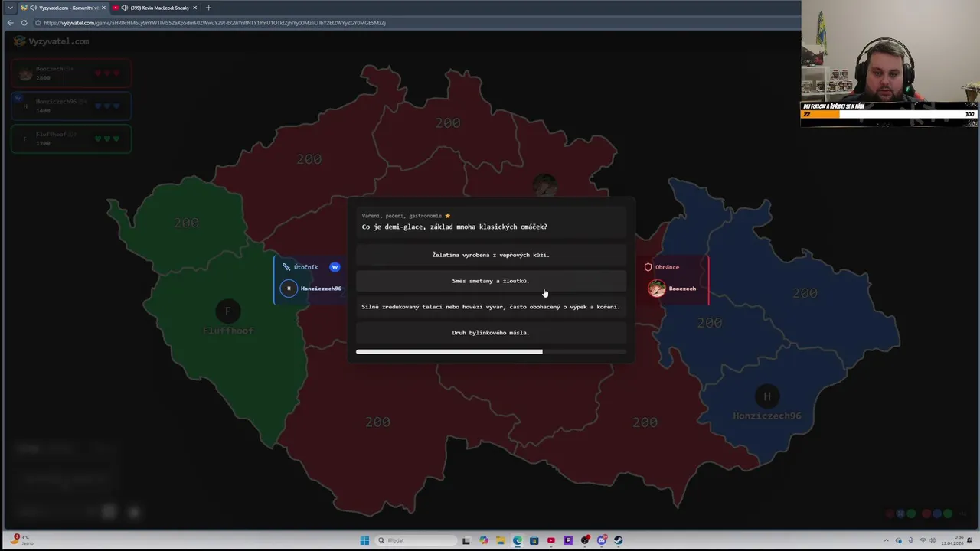
Task: Click the 'Vy' badge on attacker card
Action: [x=335, y=267]
